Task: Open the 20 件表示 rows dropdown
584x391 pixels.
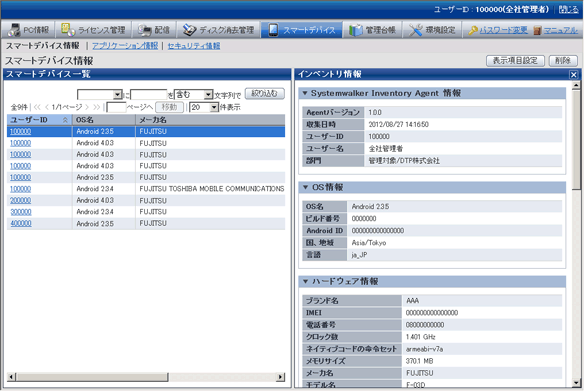Action: point(204,108)
